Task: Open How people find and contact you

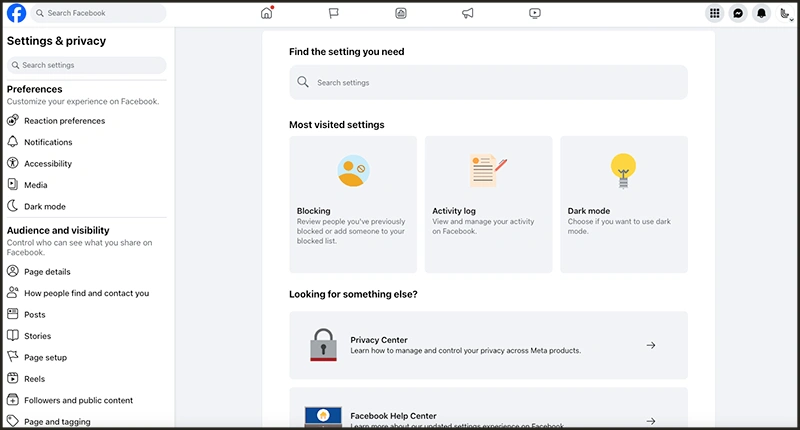Action: pyautogui.click(x=86, y=293)
